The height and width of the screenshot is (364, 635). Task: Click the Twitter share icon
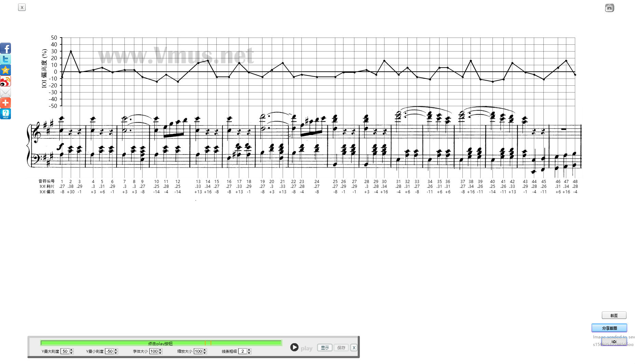tap(5, 59)
